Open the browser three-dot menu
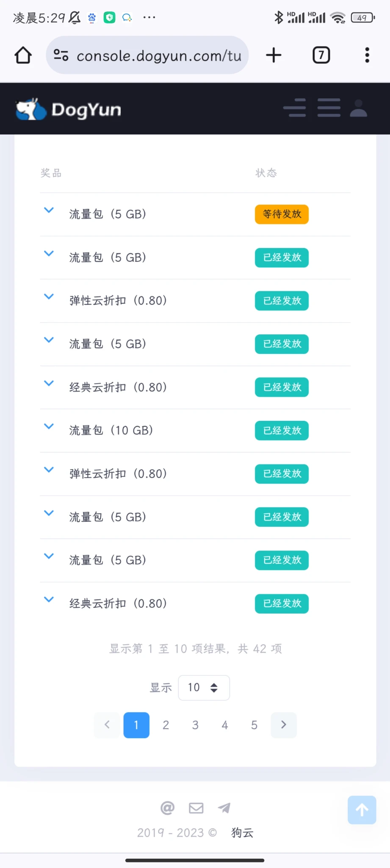The height and width of the screenshot is (868, 390). pos(367,55)
